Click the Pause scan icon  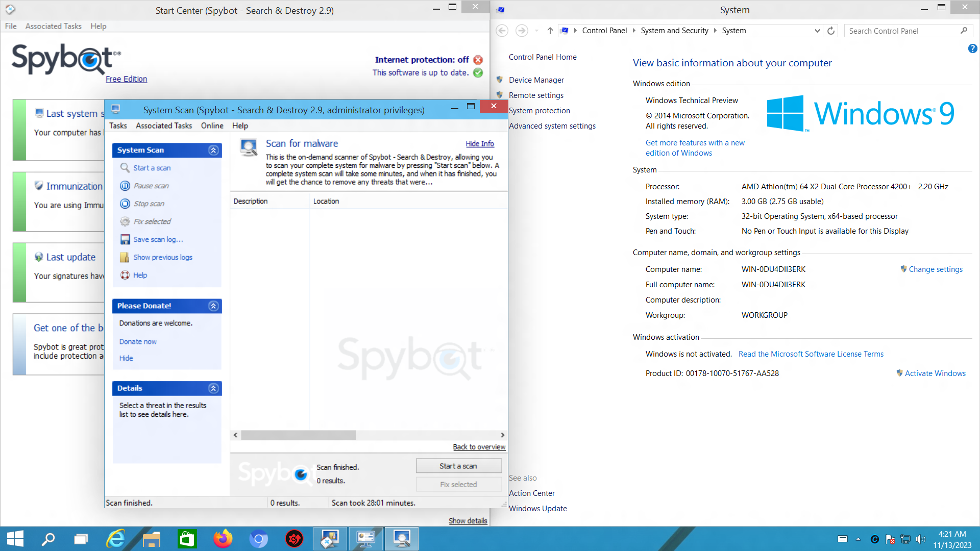point(125,186)
